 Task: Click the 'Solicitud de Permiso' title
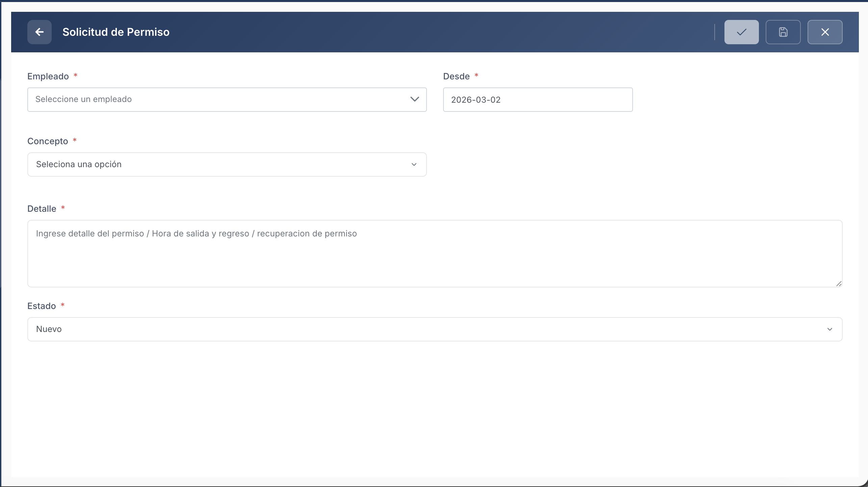coord(116,32)
